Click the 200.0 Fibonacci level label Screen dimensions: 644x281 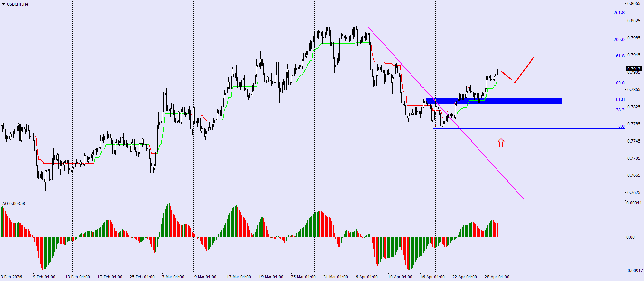pos(619,40)
